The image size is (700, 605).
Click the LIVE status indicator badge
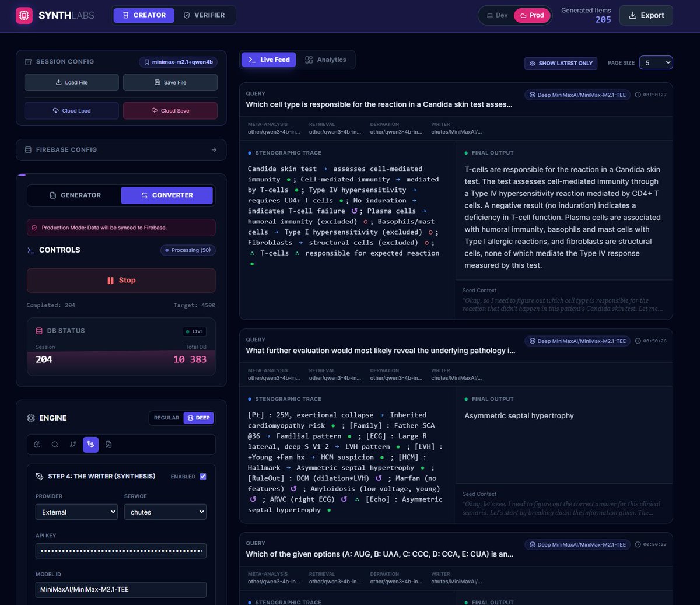(x=194, y=331)
